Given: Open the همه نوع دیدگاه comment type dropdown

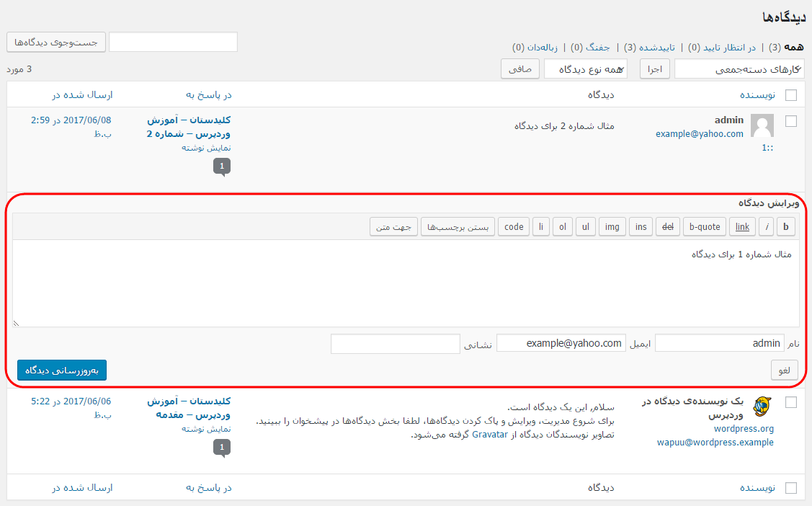Looking at the screenshot, I should 585,69.
